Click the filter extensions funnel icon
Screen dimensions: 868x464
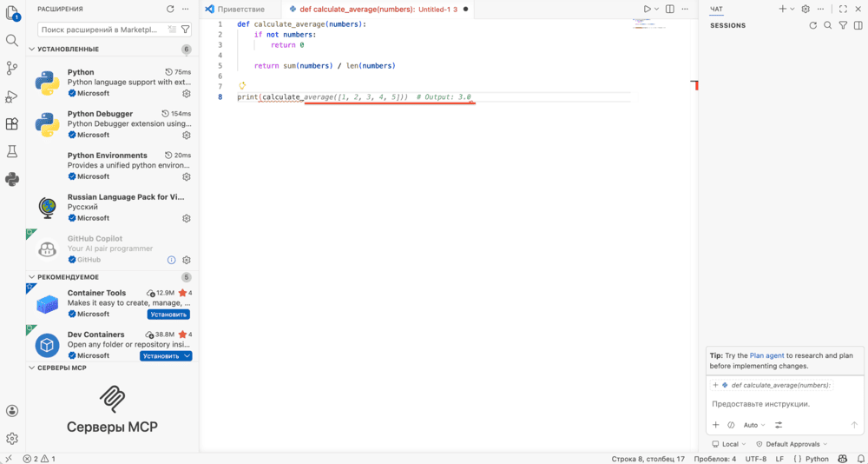pyautogui.click(x=186, y=29)
